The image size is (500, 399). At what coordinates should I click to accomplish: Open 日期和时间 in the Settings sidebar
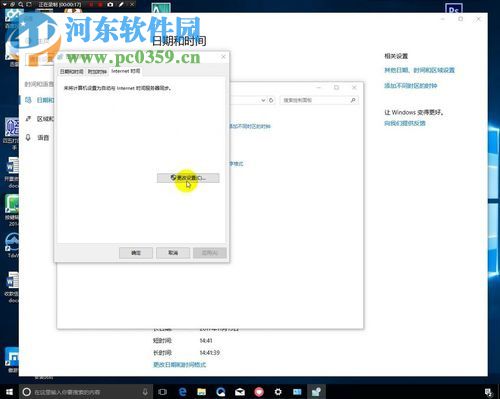[x=45, y=100]
